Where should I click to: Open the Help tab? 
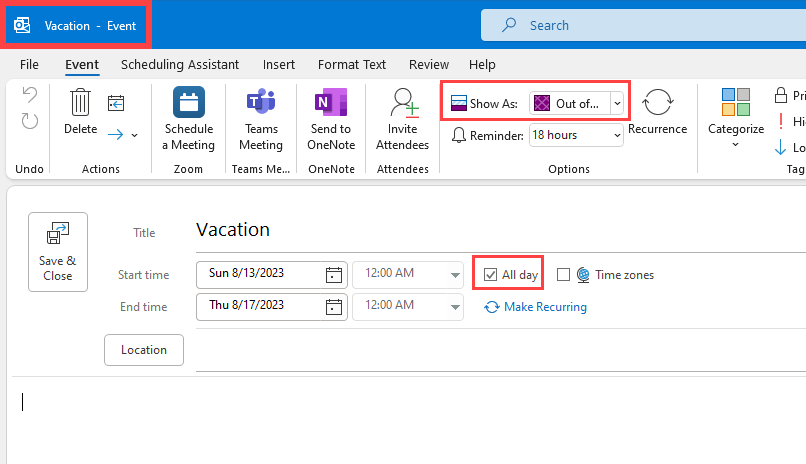[x=482, y=65]
